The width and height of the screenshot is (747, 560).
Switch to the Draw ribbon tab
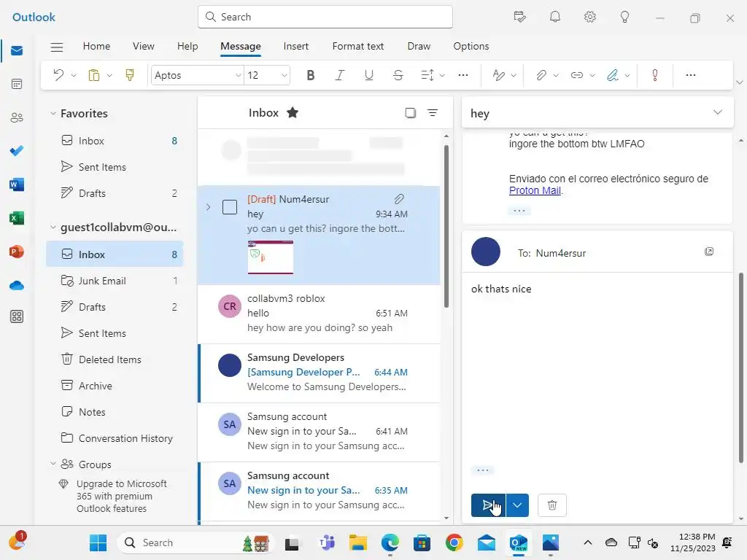[419, 46]
